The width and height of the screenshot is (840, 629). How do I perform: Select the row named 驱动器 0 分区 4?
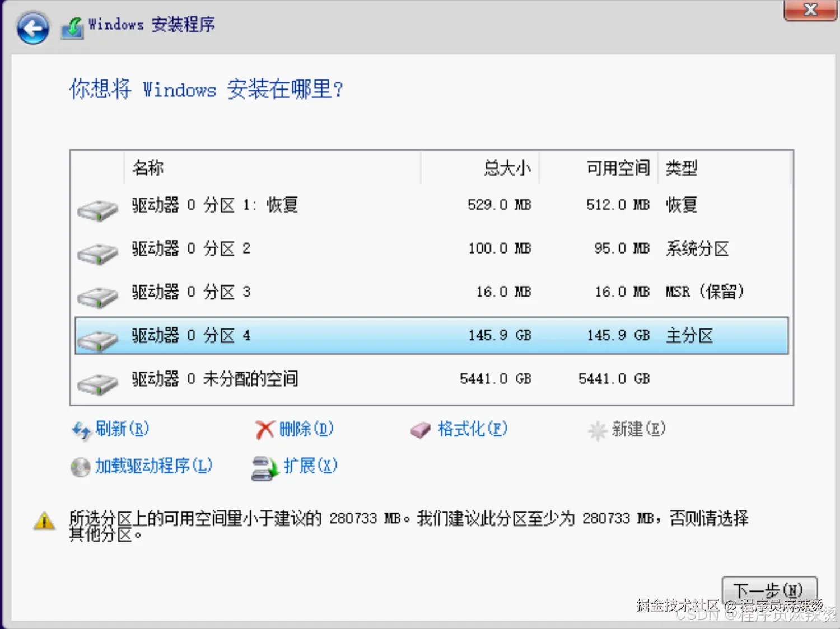[x=432, y=336]
